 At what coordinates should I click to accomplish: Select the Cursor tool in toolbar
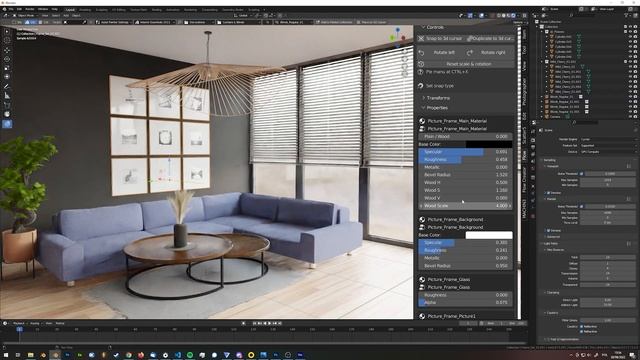[7, 40]
